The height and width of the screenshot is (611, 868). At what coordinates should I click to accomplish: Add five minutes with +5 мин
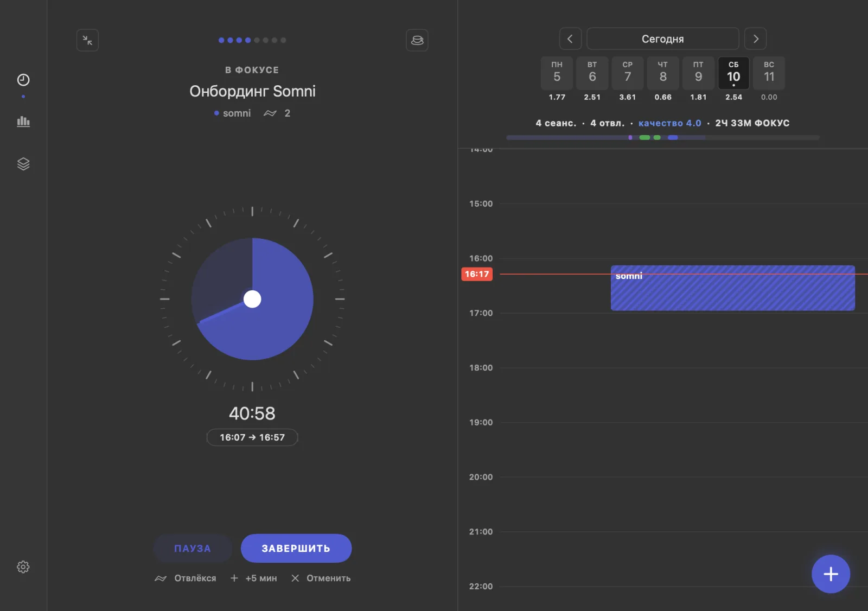[253, 578]
